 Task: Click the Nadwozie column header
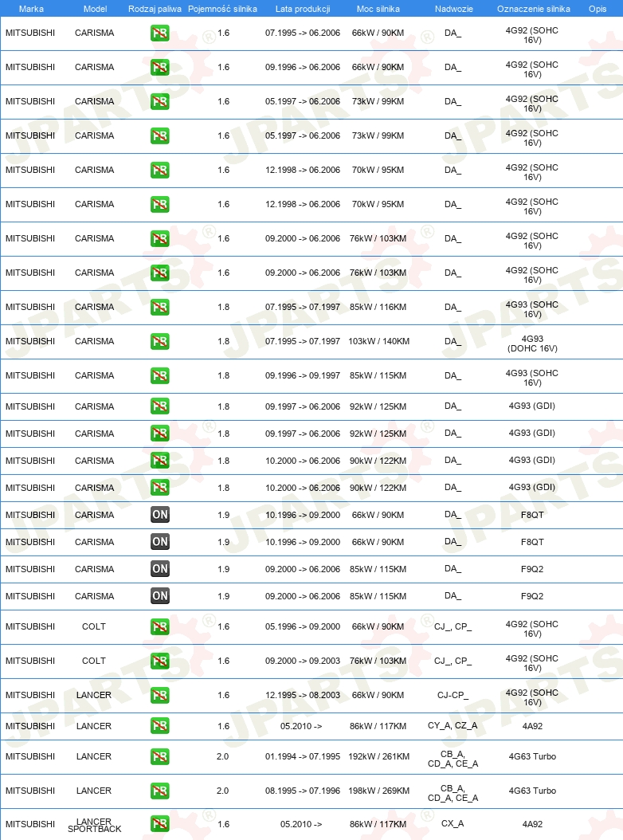click(x=454, y=9)
